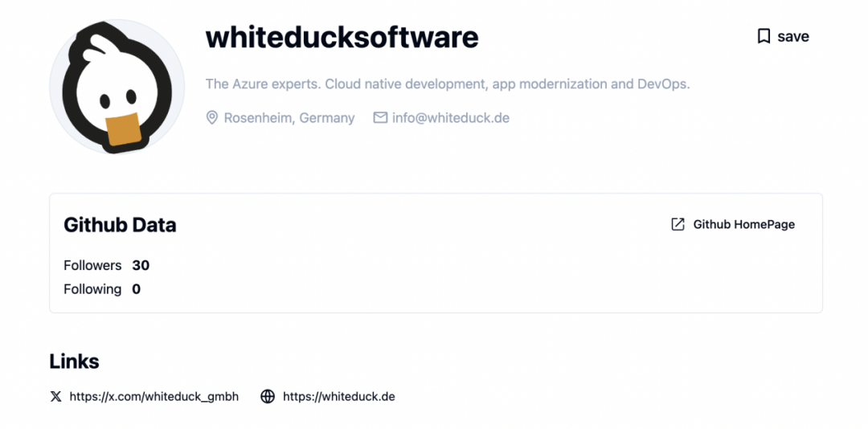
Task: Select the info@whiteduck.de email address
Action: (451, 118)
